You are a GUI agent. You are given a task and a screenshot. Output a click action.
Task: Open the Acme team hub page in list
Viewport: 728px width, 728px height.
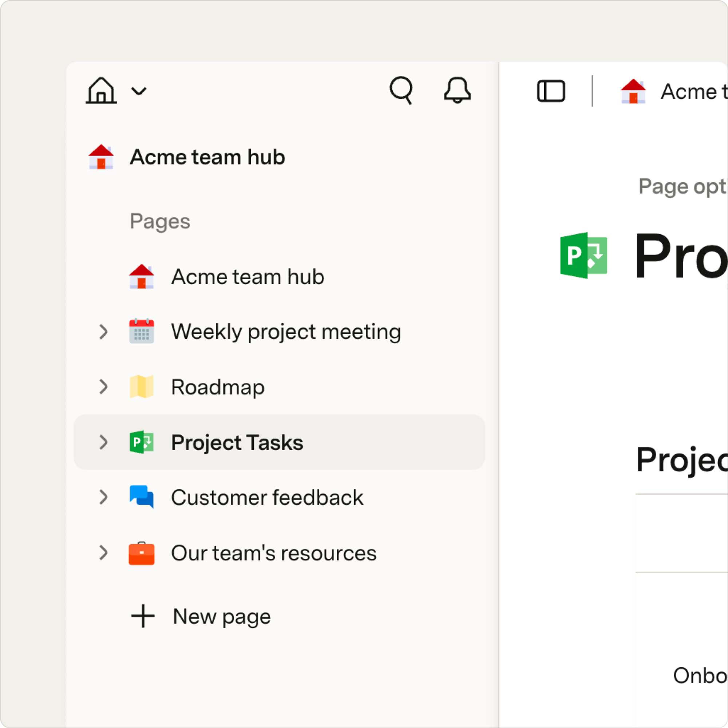click(248, 277)
